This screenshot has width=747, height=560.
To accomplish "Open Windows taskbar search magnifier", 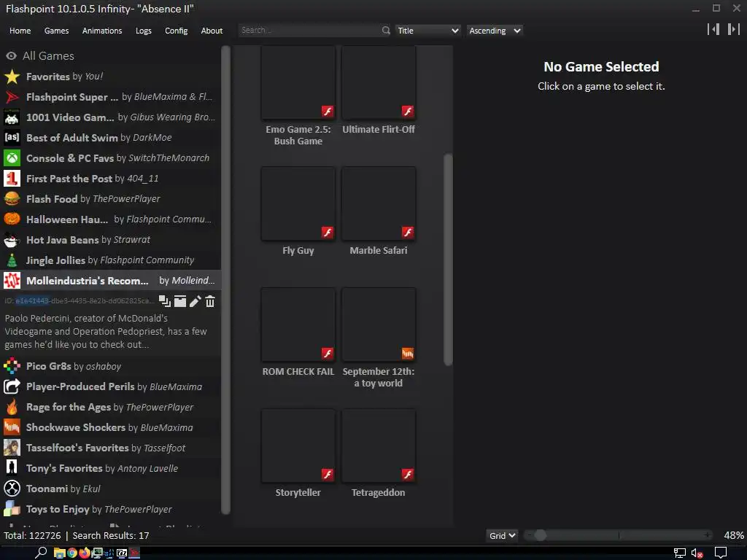I will click(x=41, y=553).
